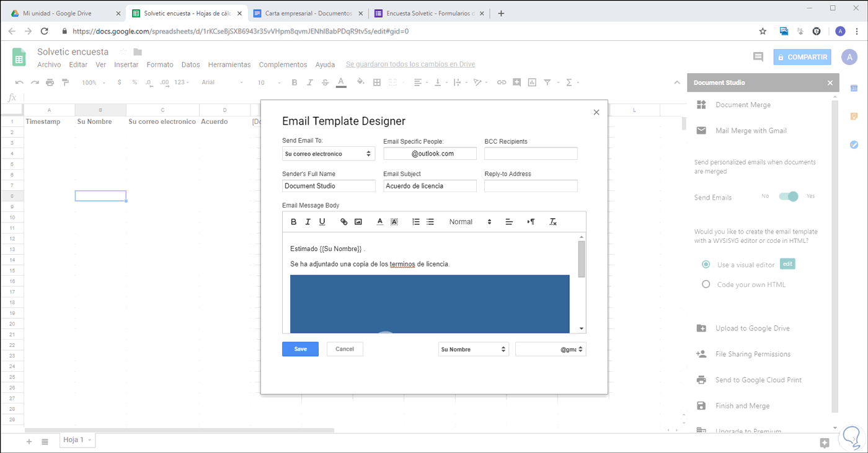The width and height of the screenshot is (868, 453).
Task: Insert a link in the message body
Action: [344, 222]
